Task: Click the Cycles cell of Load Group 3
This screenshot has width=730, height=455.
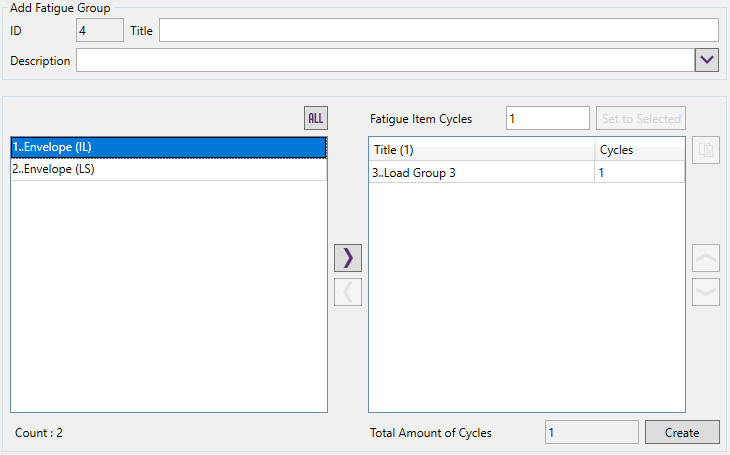Action: tap(639, 172)
